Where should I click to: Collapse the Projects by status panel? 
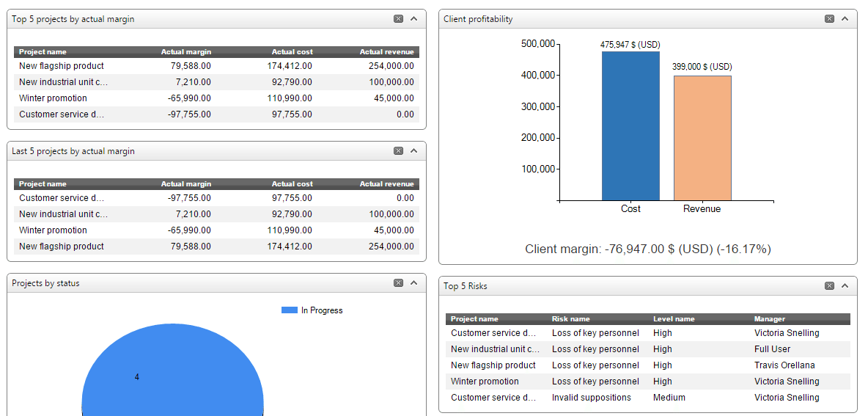pos(413,282)
